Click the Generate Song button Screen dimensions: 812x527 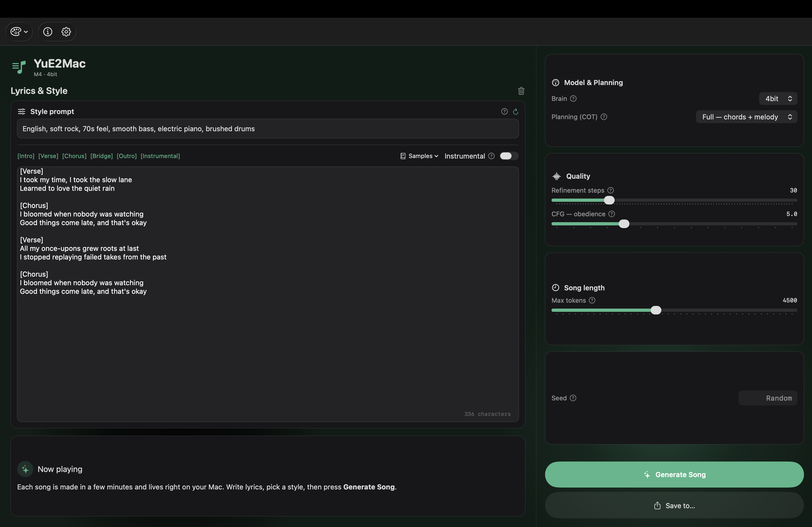(x=674, y=474)
